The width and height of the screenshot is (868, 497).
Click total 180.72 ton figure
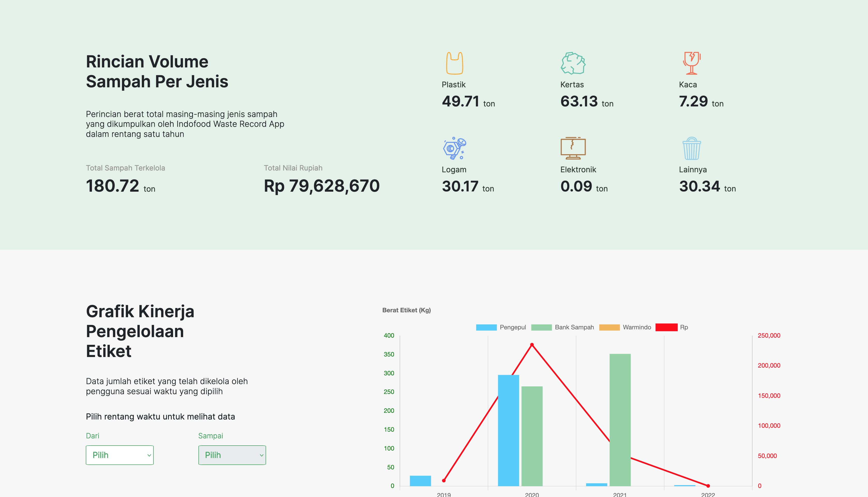click(x=120, y=186)
